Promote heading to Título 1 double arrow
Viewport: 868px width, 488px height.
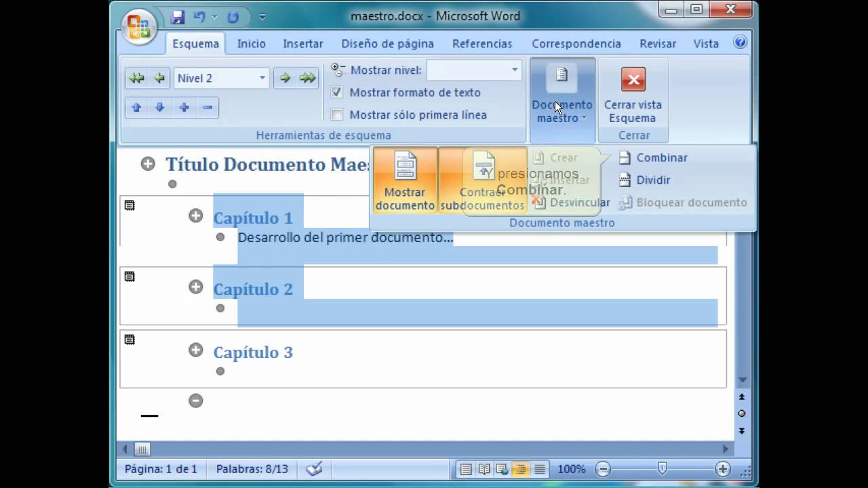136,78
